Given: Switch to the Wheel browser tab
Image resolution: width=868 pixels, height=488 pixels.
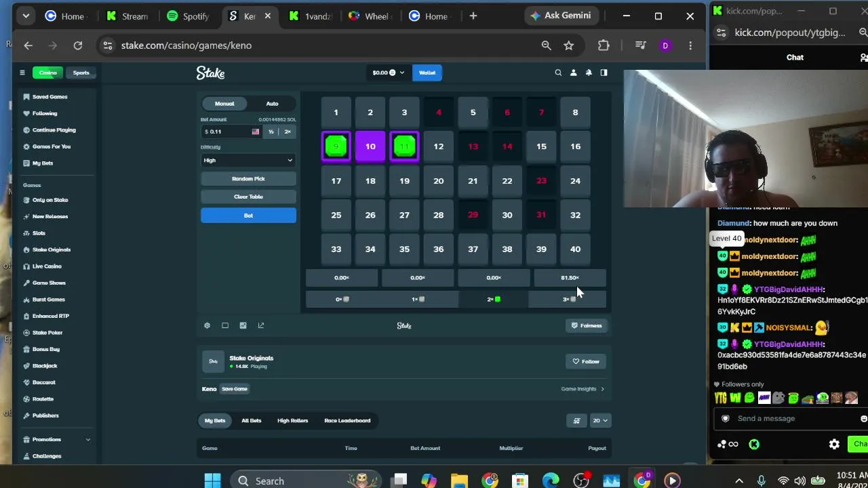Looking at the screenshot, I should (370, 16).
